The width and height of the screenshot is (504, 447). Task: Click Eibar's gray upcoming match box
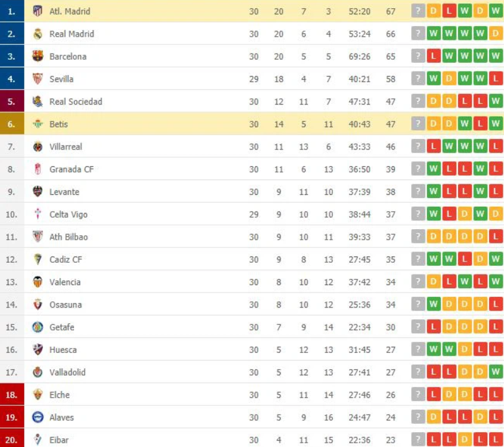coord(418,440)
